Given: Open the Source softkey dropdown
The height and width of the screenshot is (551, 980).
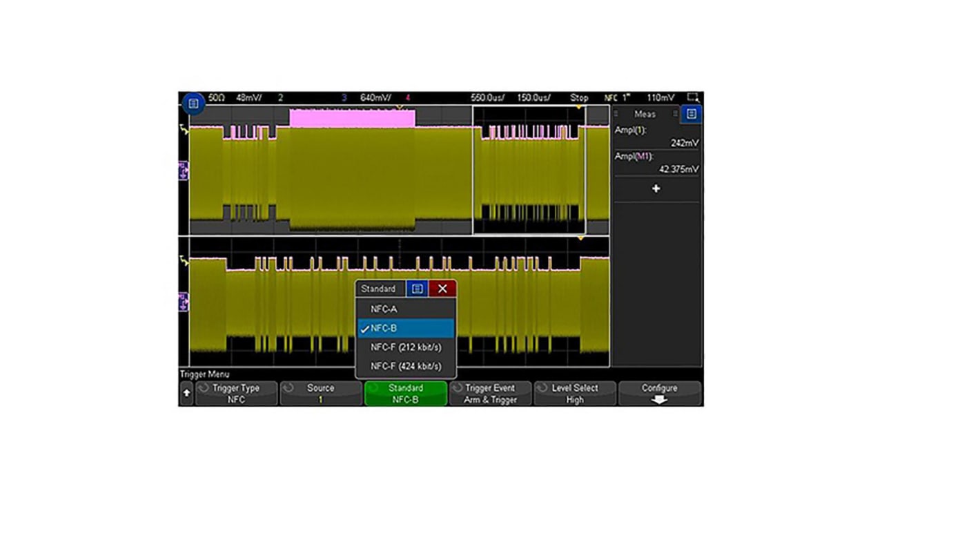Looking at the screenshot, I should 321,394.
